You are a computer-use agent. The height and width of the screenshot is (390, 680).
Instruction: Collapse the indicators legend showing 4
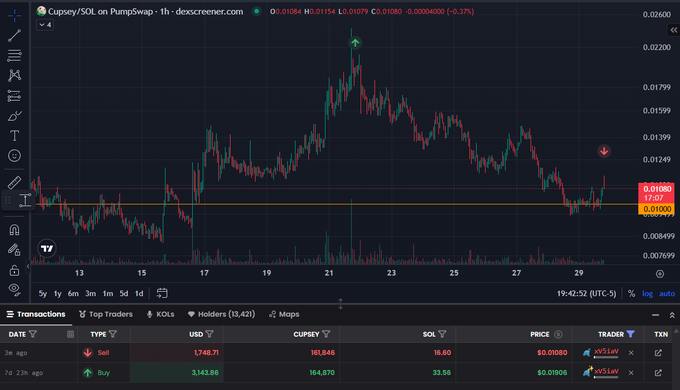coord(45,25)
